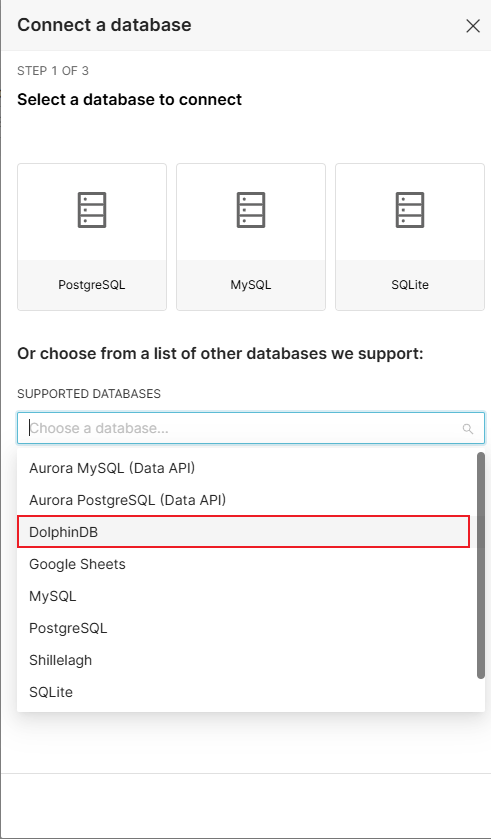This screenshot has height=839, width=491.
Task: Click the PostgreSQL database server icon
Action: pyautogui.click(x=92, y=210)
